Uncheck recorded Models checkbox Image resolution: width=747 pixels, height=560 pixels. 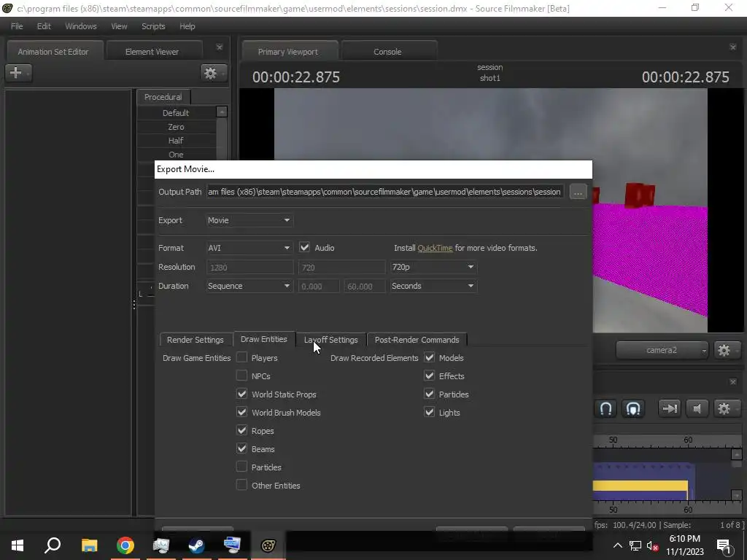tap(429, 357)
